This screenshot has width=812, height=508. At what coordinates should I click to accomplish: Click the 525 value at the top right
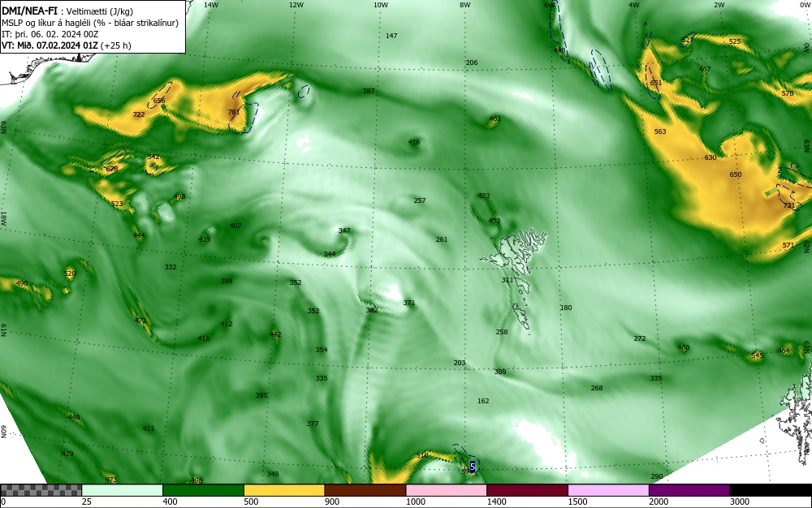(735, 41)
